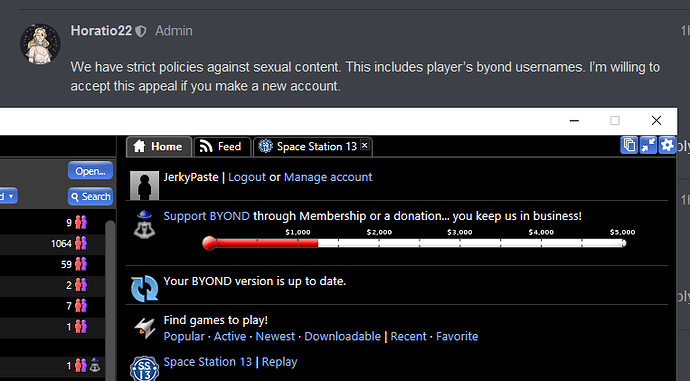Viewport: 690px width, 381px height.
Task: Open BYOND settings gear icon
Action: pyautogui.click(x=667, y=145)
